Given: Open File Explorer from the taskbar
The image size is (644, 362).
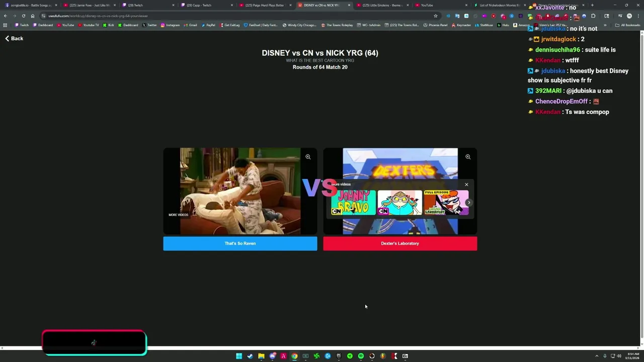Looking at the screenshot, I should point(261,356).
